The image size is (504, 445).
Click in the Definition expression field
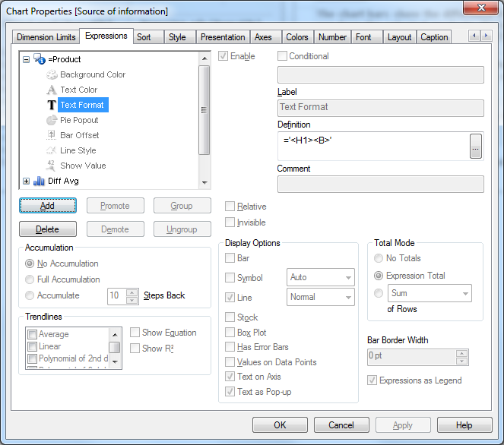pos(372,146)
